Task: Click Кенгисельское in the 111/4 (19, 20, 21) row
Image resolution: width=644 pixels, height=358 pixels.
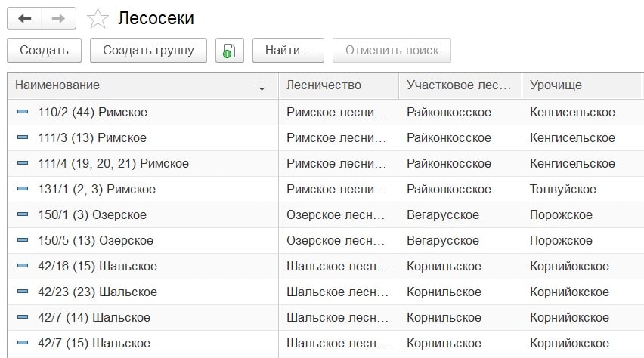Action: tap(572, 163)
